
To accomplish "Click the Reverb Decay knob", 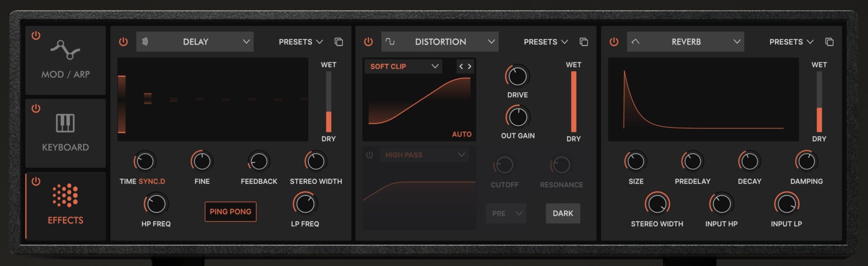I will (x=750, y=162).
